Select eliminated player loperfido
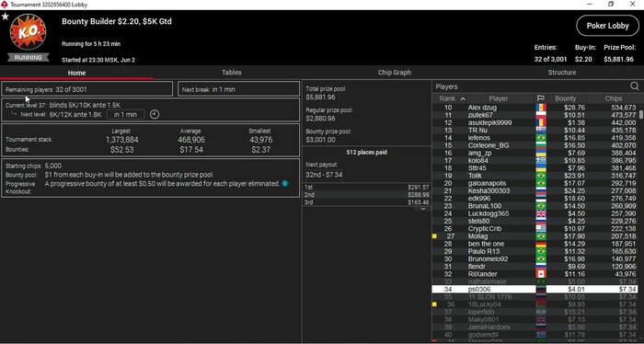The image size is (644, 344). point(535,312)
